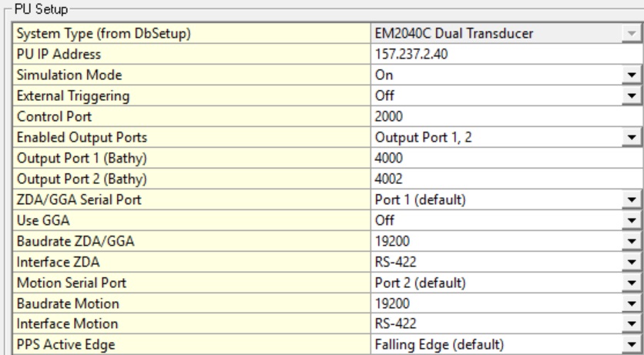
Task: Edit Output Port 2 (Bathy) value
Action: click(x=505, y=179)
